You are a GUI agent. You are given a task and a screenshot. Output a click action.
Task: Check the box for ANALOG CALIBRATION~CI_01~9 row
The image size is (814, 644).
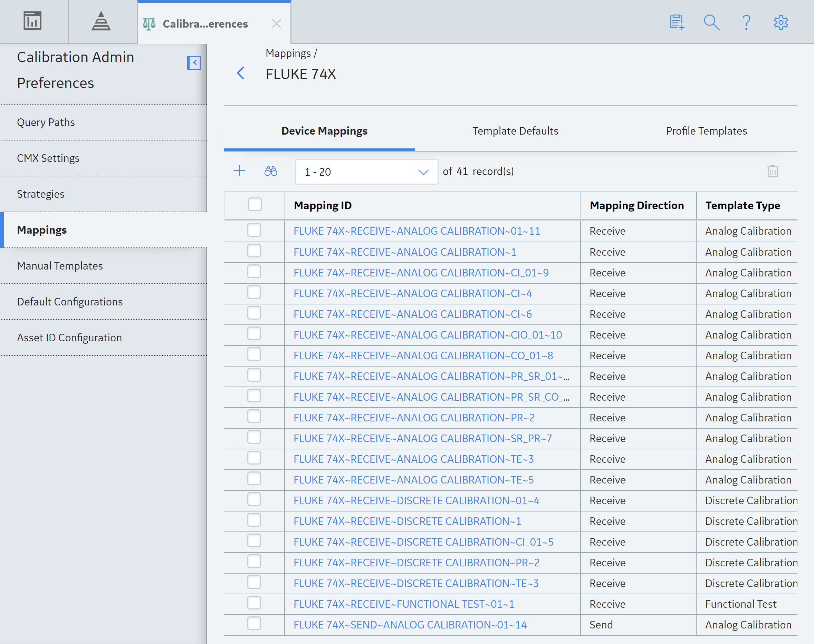click(x=254, y=272)
